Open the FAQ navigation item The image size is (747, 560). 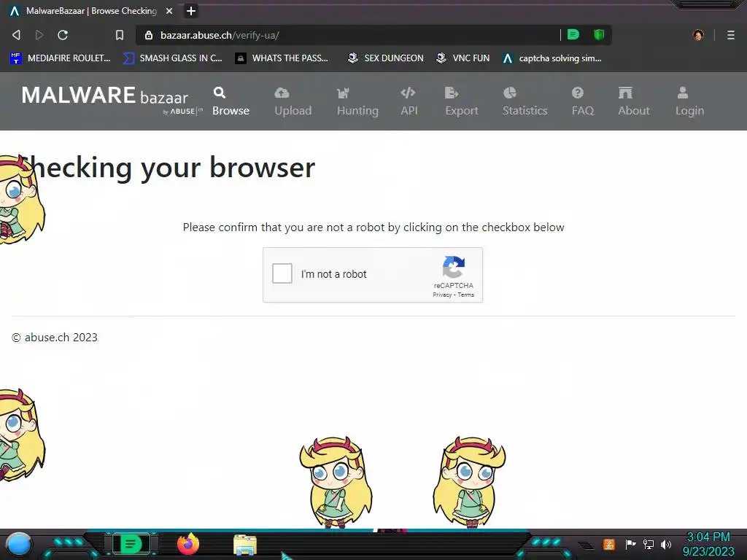(x=583, y=101)
